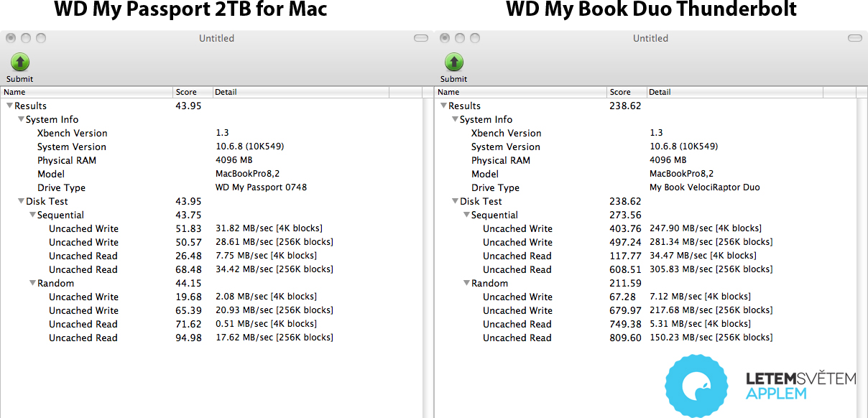Viewport: 868px width, 418px height.
Task: Collapse the Results row scoring 43.95
Action: pyautogui.click(x=9, y=106)
